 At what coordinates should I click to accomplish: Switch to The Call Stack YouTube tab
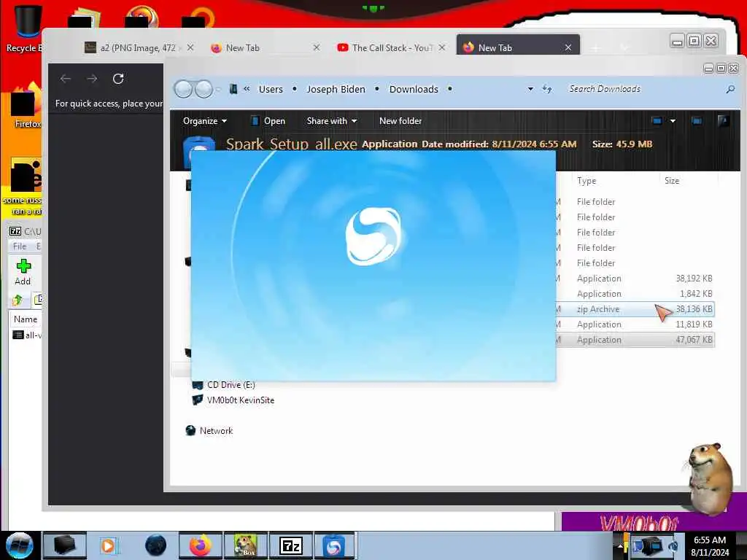(x=392, y=47)
